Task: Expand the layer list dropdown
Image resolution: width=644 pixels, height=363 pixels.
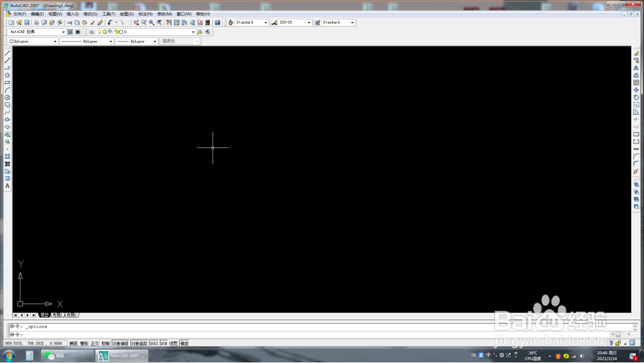Action: tap(193, 31)
